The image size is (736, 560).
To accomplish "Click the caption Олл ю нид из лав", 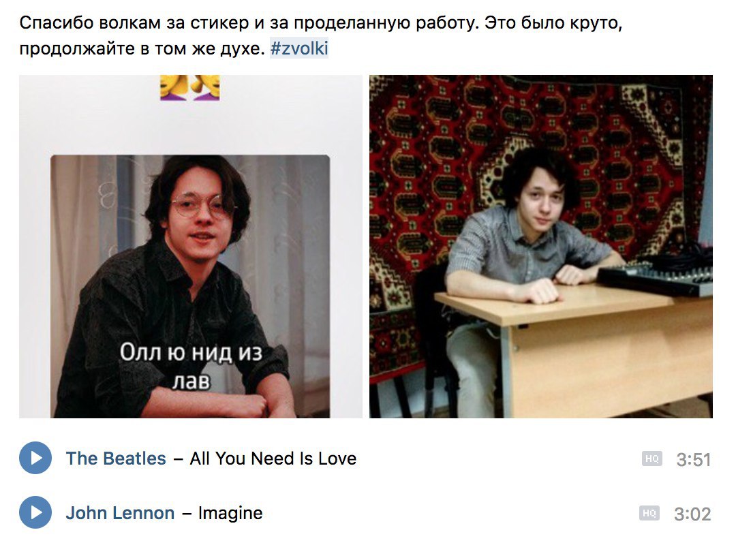I will coord(191,367).
